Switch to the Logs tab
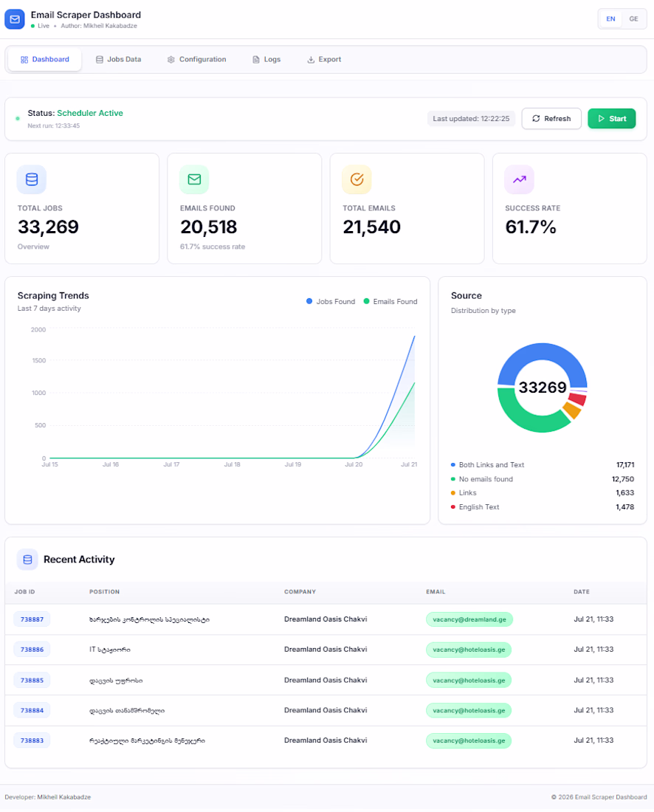 pyautogui.click(x=266, y=60)
